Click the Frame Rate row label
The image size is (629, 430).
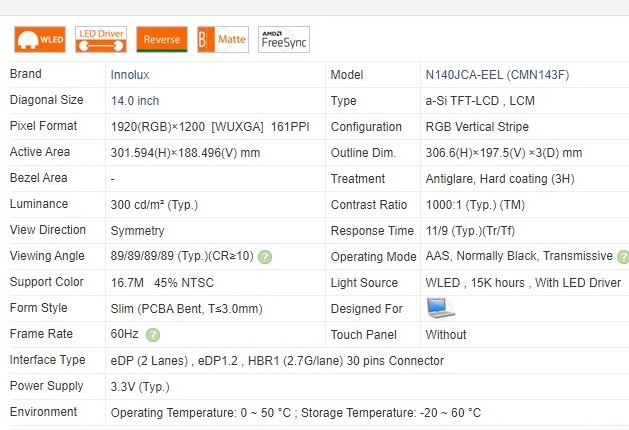click(x=41, y=334)
